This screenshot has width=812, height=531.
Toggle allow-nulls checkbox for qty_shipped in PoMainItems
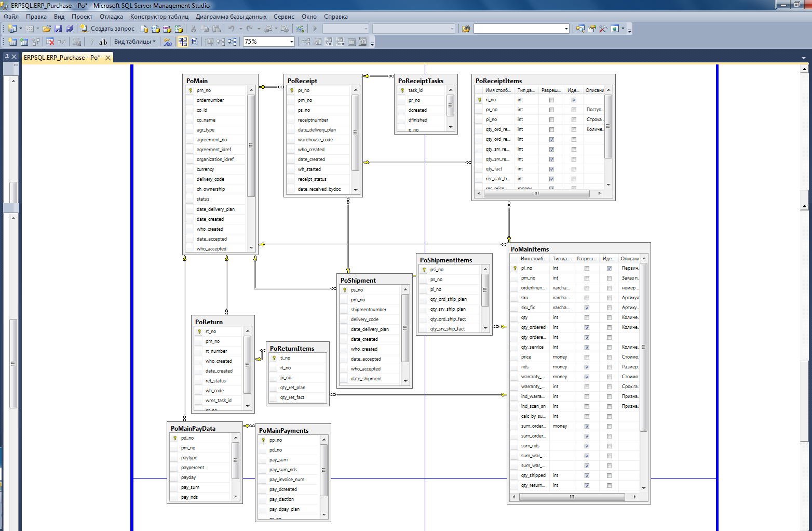587,476
